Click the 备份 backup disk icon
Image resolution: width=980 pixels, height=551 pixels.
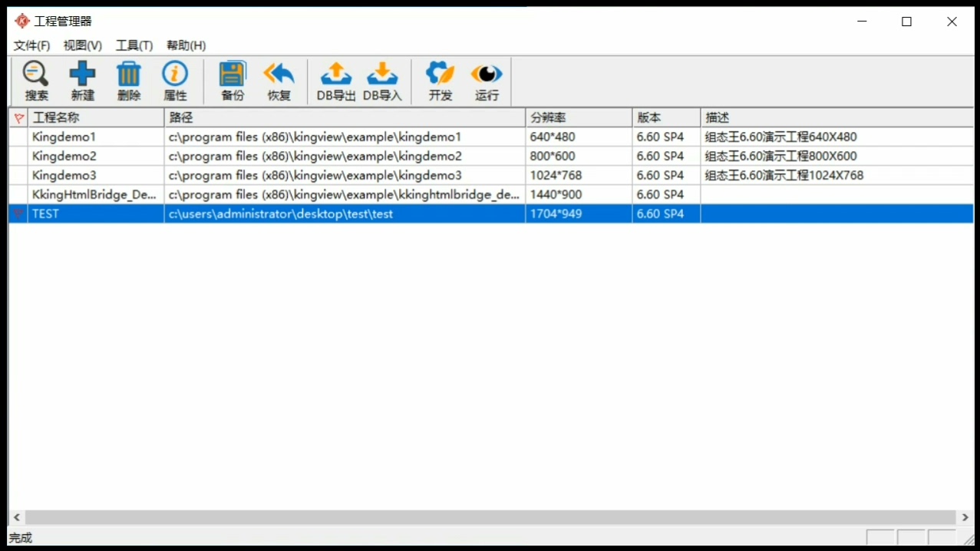(233, 81)
